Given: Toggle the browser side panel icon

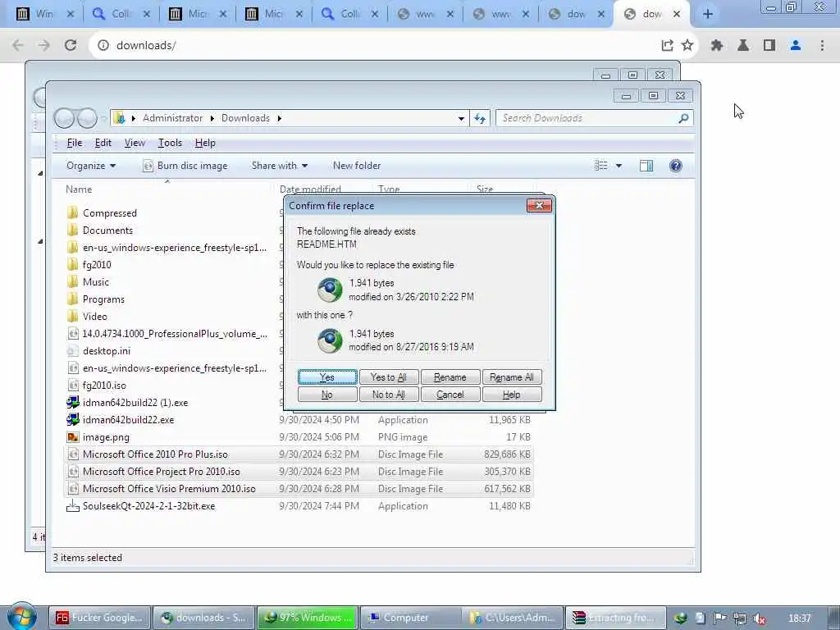Looking at the screenshot, I should (769, 45).
